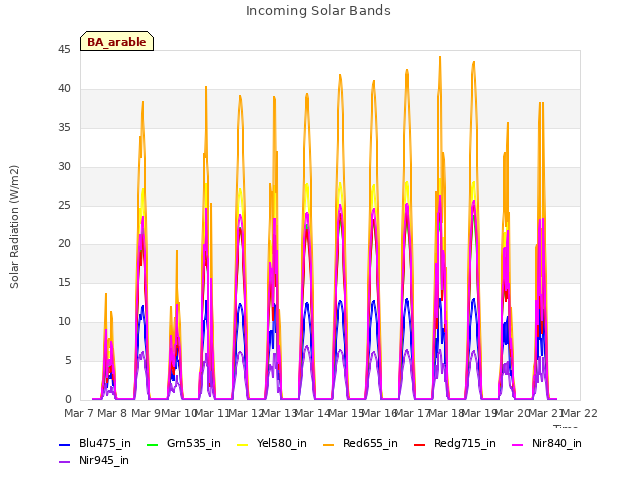Click the yellow Yel580_in legend swatch
Image resolution: width=640 pixels, height=480 pixels.
click(242, 444)
